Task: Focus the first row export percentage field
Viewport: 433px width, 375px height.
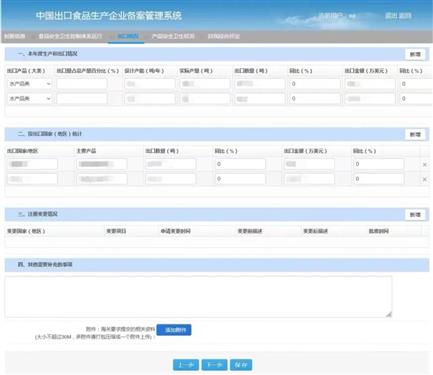Action: pyautogui.click(x=82, y=84)
